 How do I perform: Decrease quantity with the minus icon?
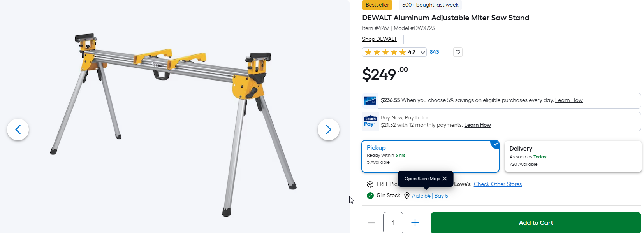coord(371,223)
